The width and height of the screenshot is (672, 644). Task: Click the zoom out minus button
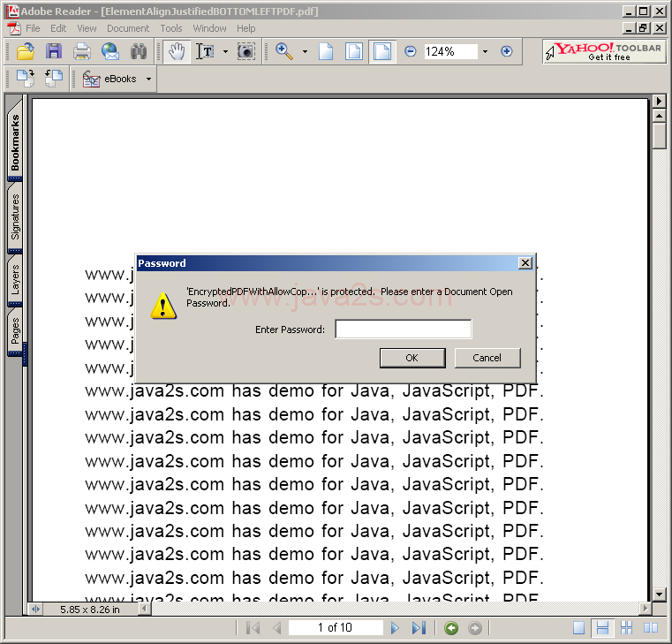coord(410,51)
